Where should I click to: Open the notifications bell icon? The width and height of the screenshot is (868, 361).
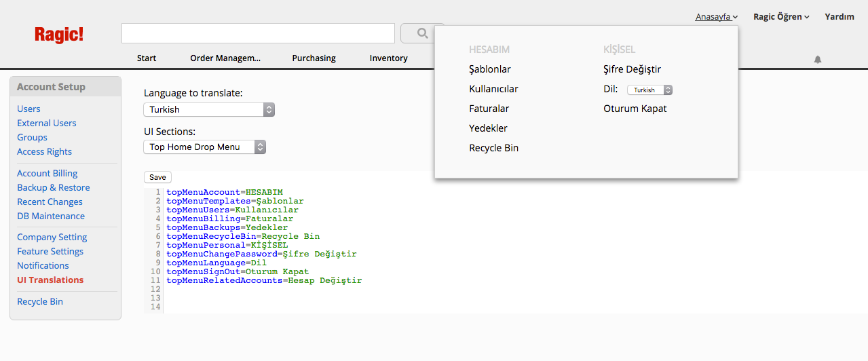818,60
